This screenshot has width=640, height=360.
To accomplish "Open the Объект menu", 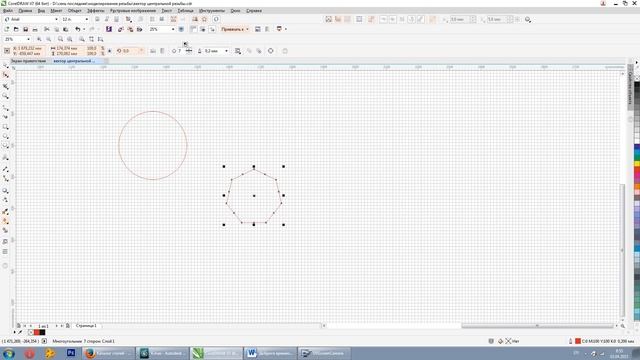I will tap(74, 11).
